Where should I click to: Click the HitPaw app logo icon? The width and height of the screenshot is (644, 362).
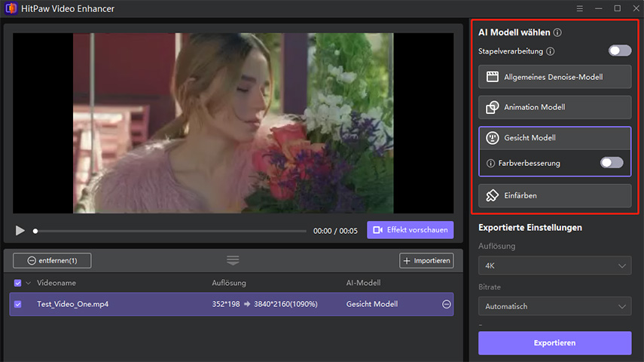(11, 8)
